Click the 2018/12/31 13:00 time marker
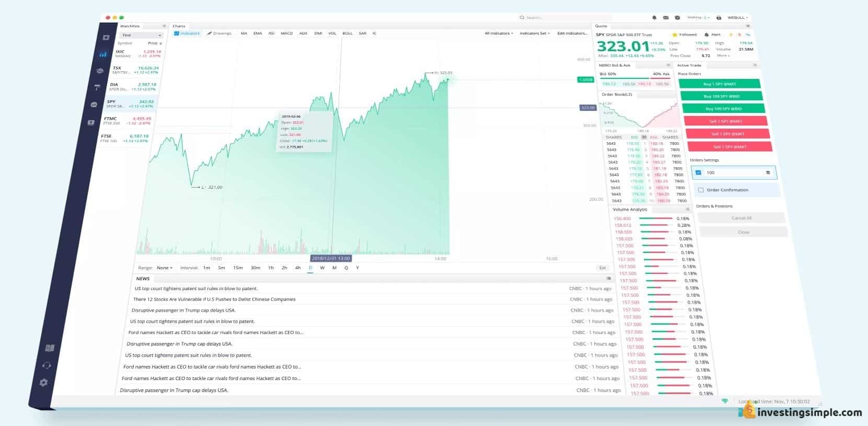 point(331,258)
